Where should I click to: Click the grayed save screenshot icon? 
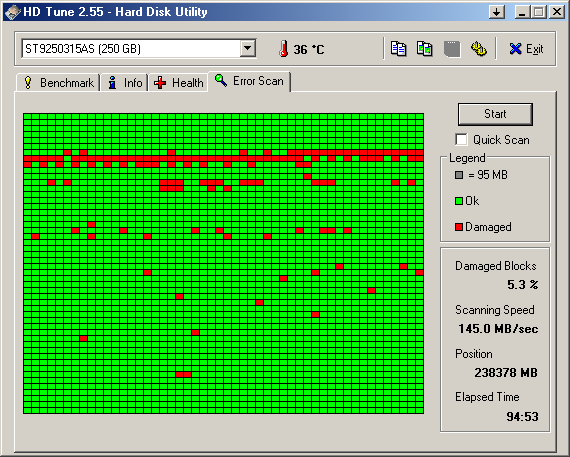coord(452,49)
